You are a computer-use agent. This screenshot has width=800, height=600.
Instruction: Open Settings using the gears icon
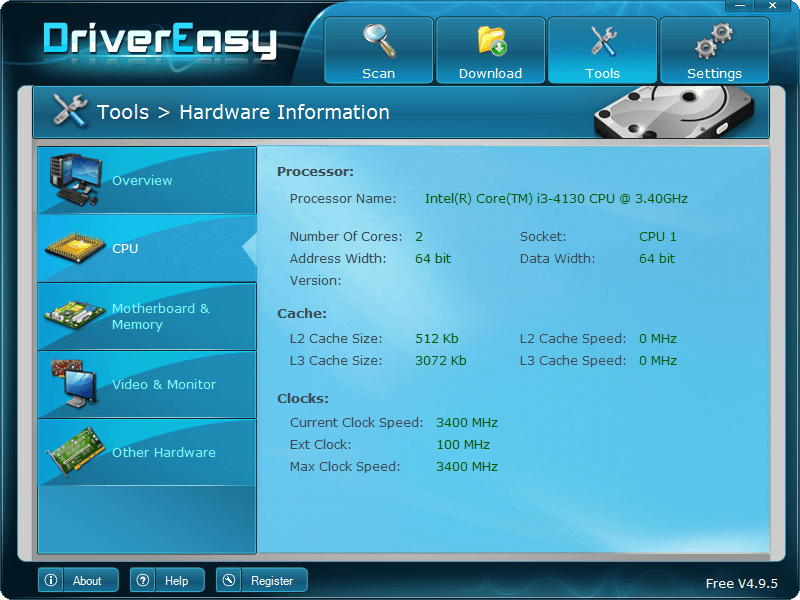[714, 38]
